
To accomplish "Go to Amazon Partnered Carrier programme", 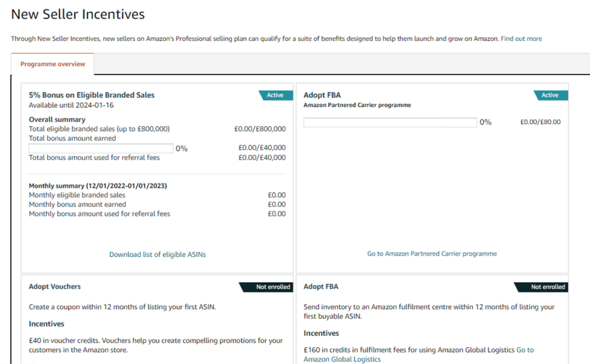I will coord(432,253).
